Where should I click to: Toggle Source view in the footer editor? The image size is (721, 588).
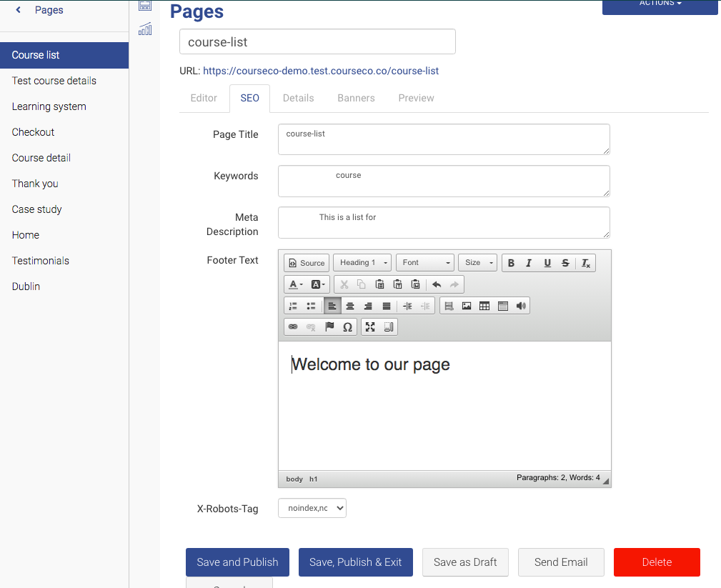click(307, 263)
